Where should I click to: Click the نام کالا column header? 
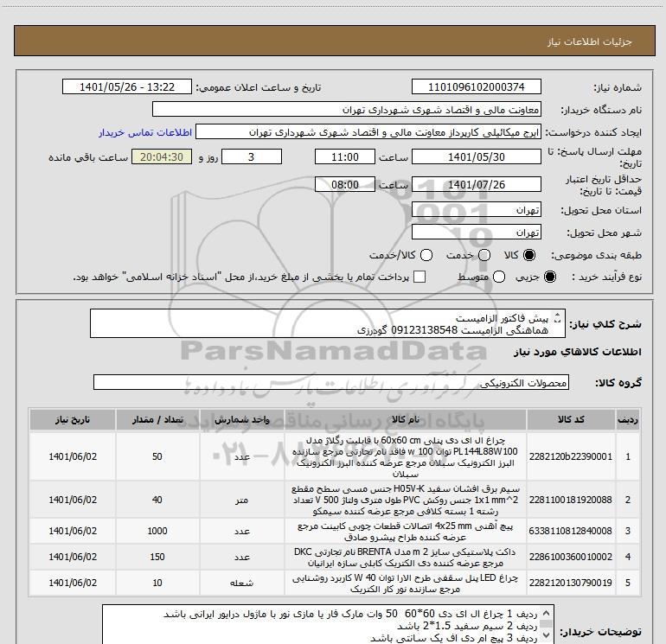point(405,419)
